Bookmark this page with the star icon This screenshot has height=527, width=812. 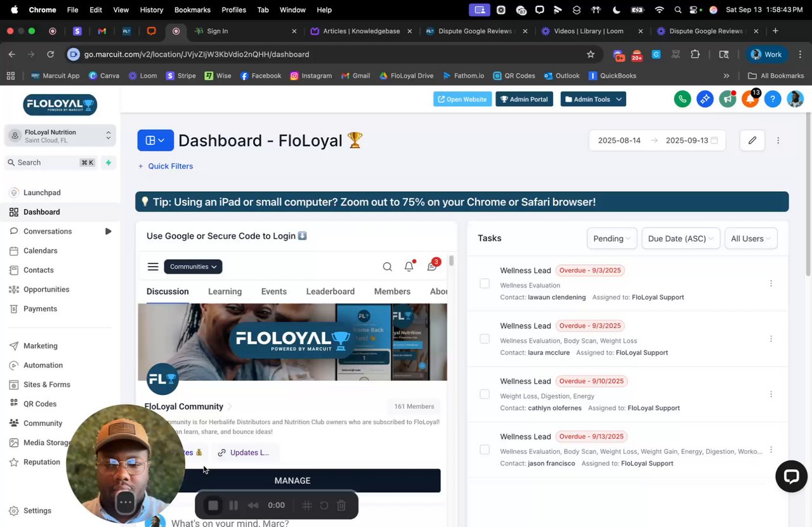[x=591, y=54]
